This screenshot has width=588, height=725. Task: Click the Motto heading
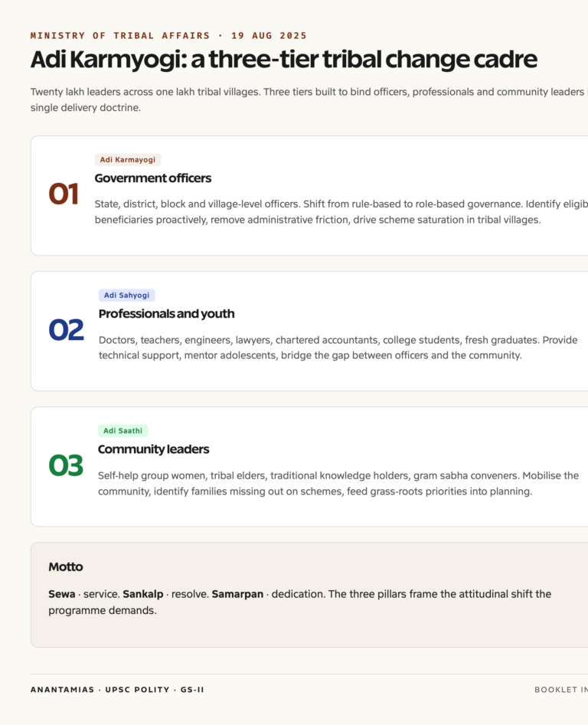(66, 567)
